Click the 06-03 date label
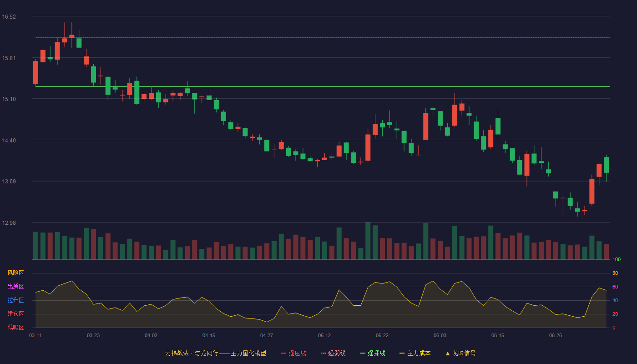The image size is (637, 364). (440, 335)
